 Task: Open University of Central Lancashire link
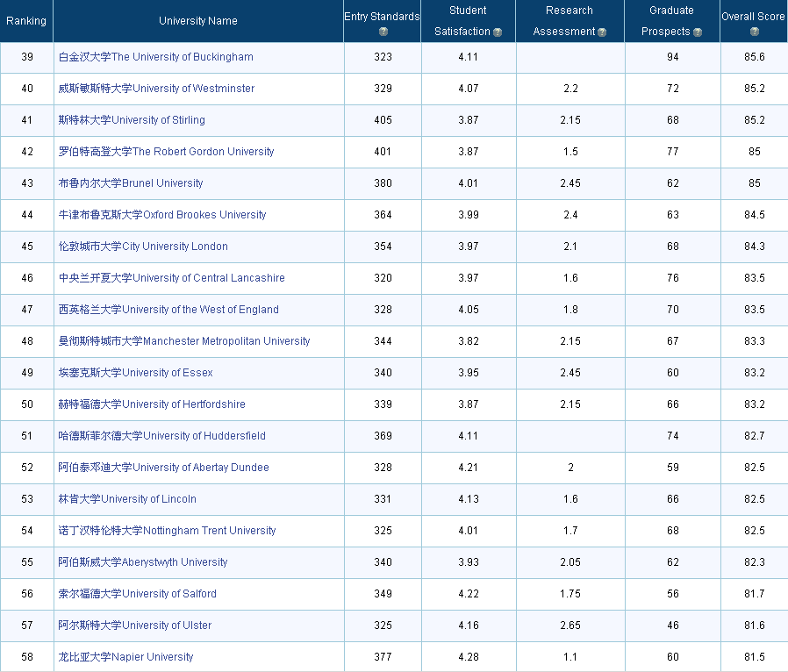[172, 278]
